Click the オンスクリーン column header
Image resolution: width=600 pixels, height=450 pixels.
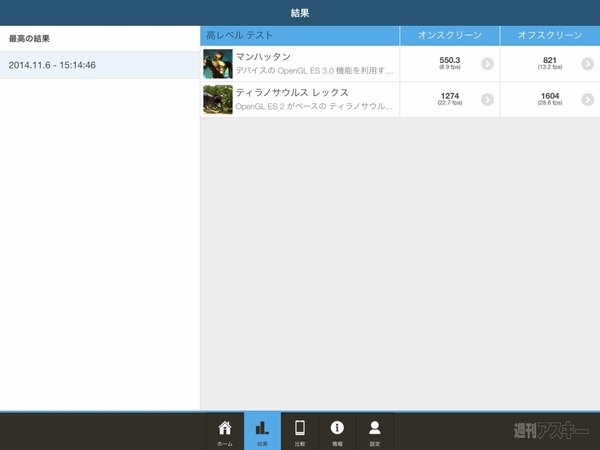[x=450, y=36]
